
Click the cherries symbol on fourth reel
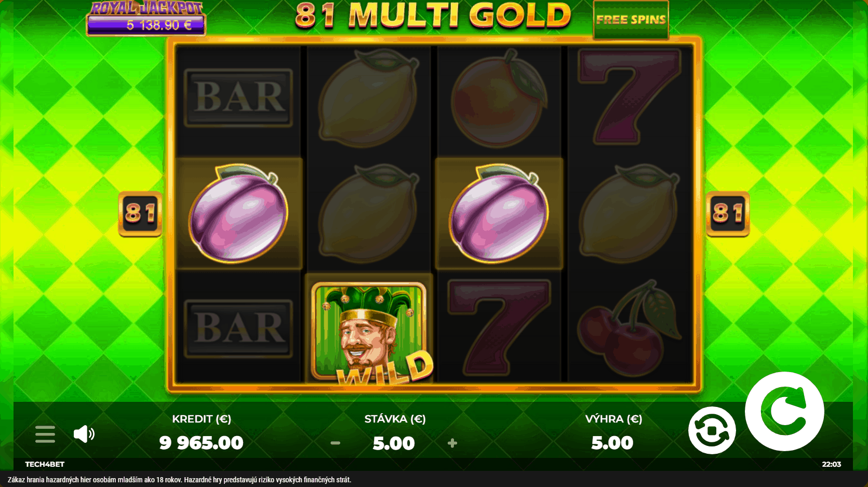coord(629,328)
